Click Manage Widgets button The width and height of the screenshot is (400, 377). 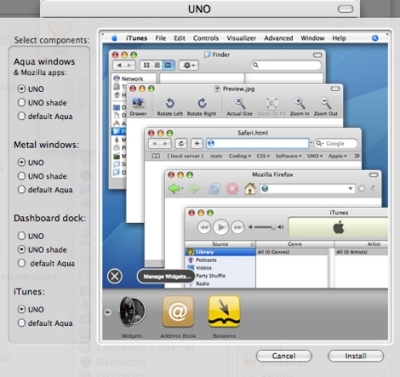point(166,276)
